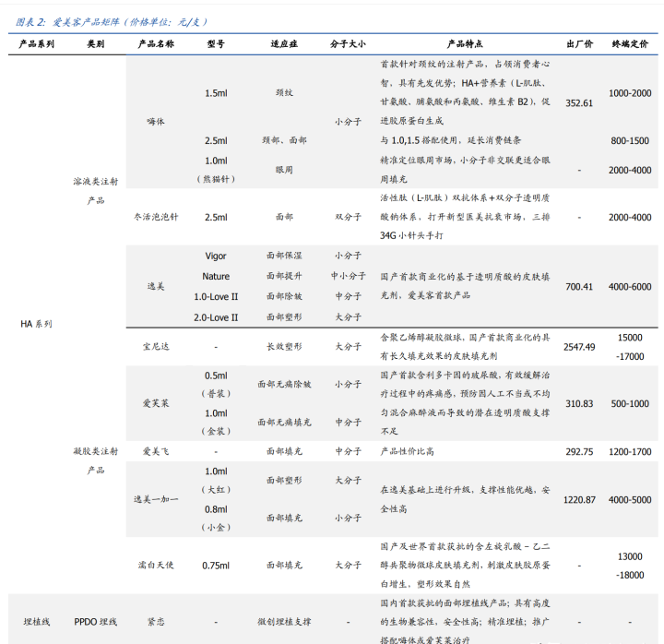Viewport: 664px width, 644px height.
Task: Select the 产品系列 column header
Action: (x=36, y=43)
